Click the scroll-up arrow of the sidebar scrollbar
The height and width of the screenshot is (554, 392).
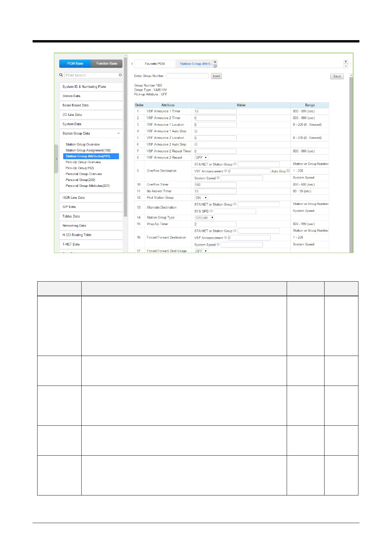pos(125,56)
